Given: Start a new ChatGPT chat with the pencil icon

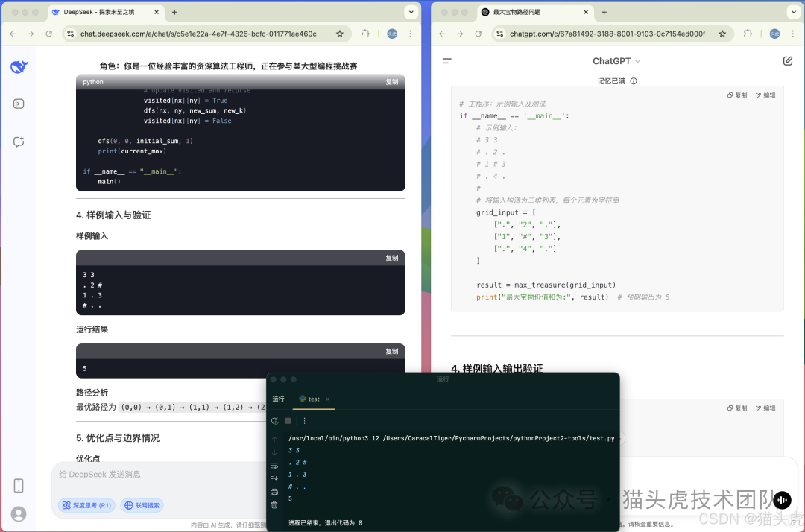Looking at the screenshot, I should click(x=788, y=61).
